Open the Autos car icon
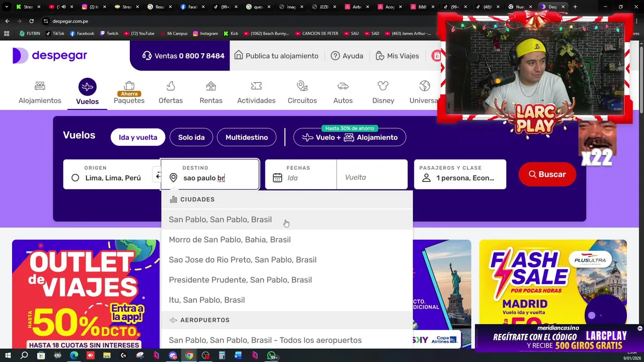 (343, 86)
